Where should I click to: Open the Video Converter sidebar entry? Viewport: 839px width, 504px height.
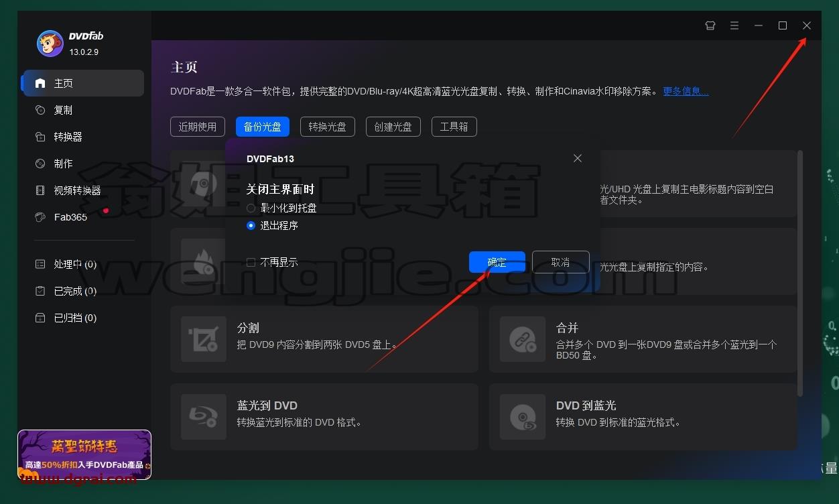pos(83,190)
